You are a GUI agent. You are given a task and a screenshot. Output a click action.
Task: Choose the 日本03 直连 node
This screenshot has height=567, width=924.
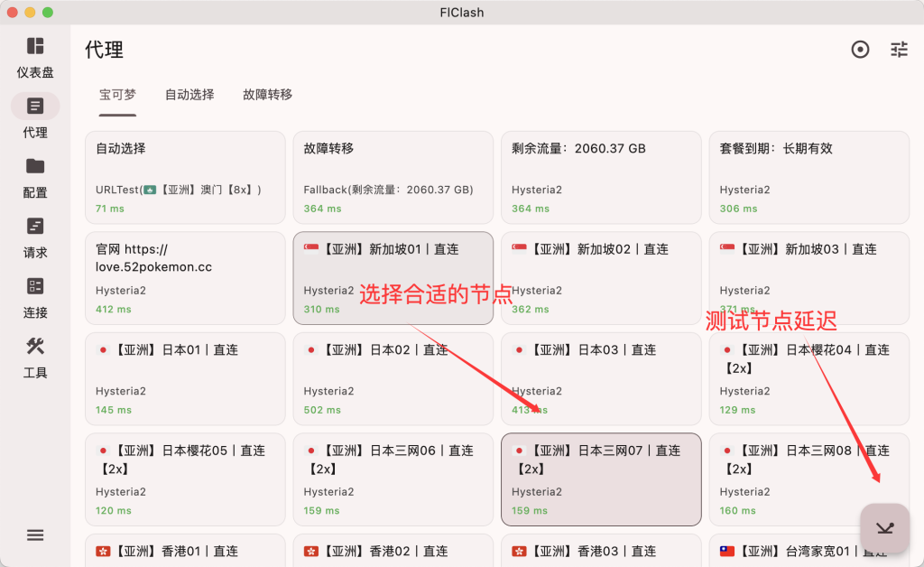point(601,379)
